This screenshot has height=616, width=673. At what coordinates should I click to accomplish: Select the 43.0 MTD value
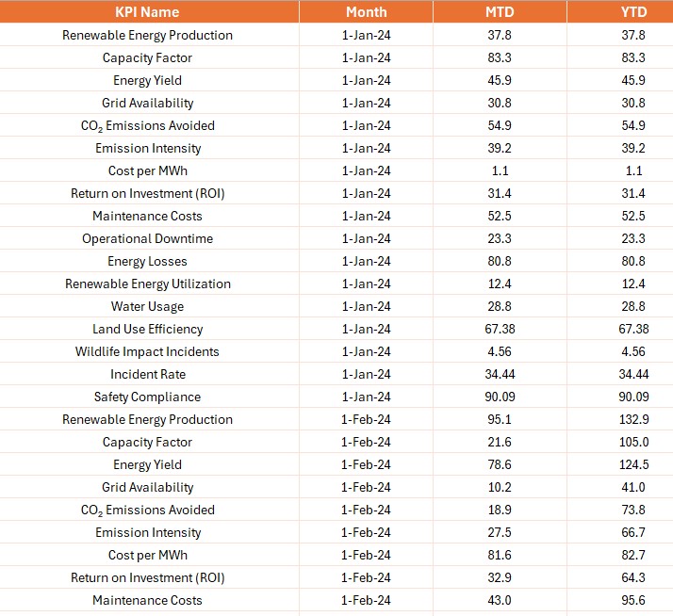point(500,600)
